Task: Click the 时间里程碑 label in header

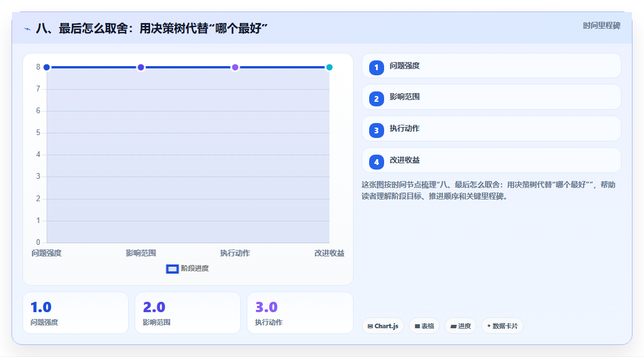Action: tap(601, 26)
